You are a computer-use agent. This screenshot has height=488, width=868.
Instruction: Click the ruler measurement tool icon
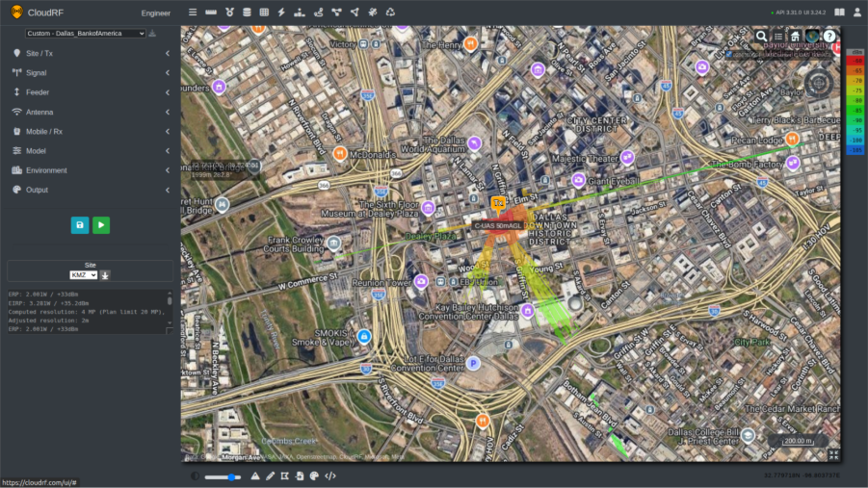(x=211, y=13)
